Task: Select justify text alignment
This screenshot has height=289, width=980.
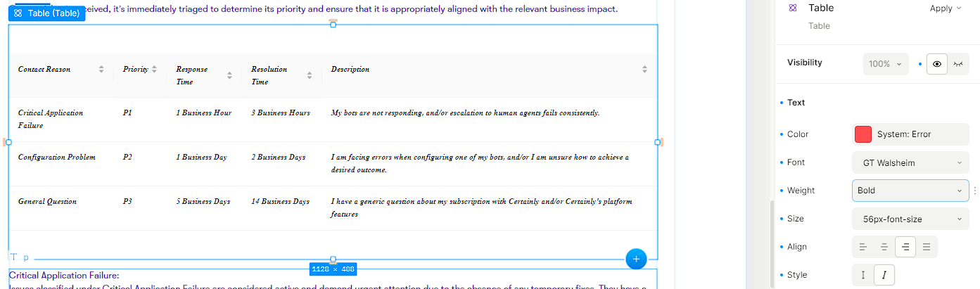Action: pyautogui.click(x=927, y=247)
